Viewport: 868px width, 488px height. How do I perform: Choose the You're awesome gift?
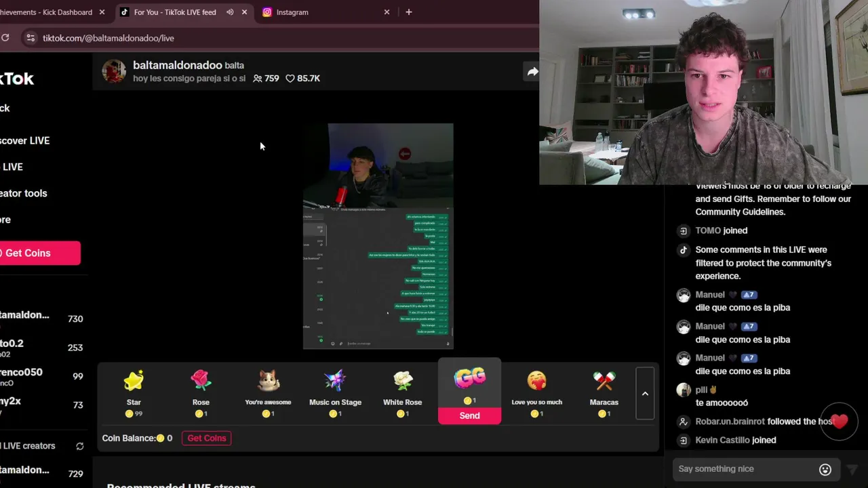[x=268, y=393]
